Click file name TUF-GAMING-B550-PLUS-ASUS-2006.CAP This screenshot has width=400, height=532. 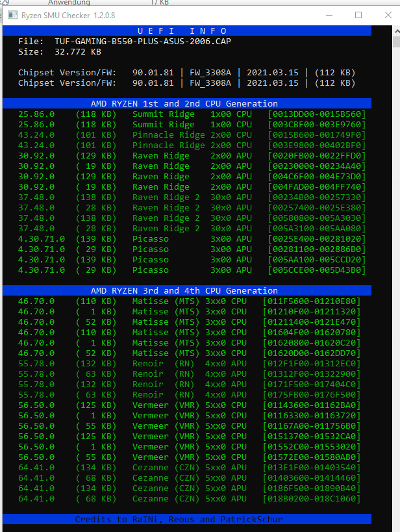[x=143, y=42]
